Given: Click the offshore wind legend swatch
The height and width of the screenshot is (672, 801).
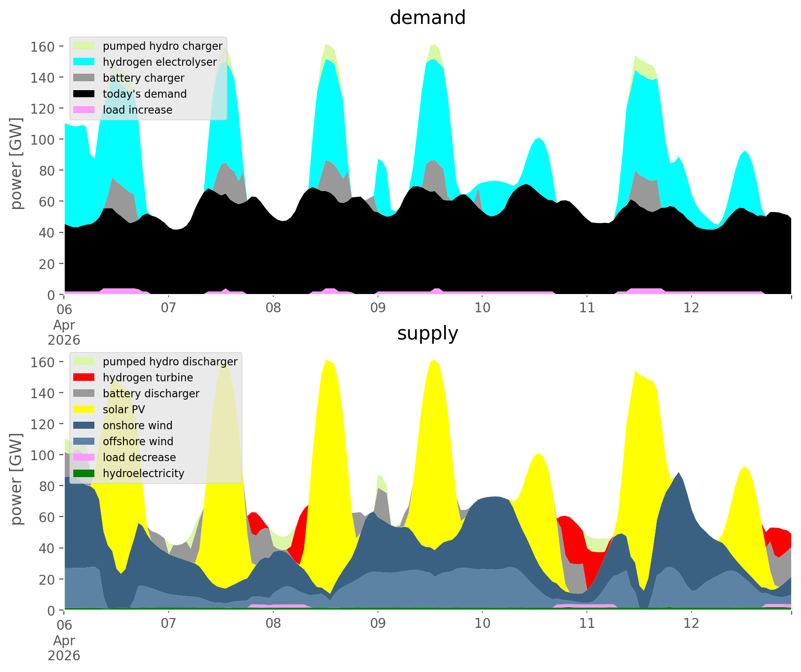Looking at the screenshot, I should [85, 441].
